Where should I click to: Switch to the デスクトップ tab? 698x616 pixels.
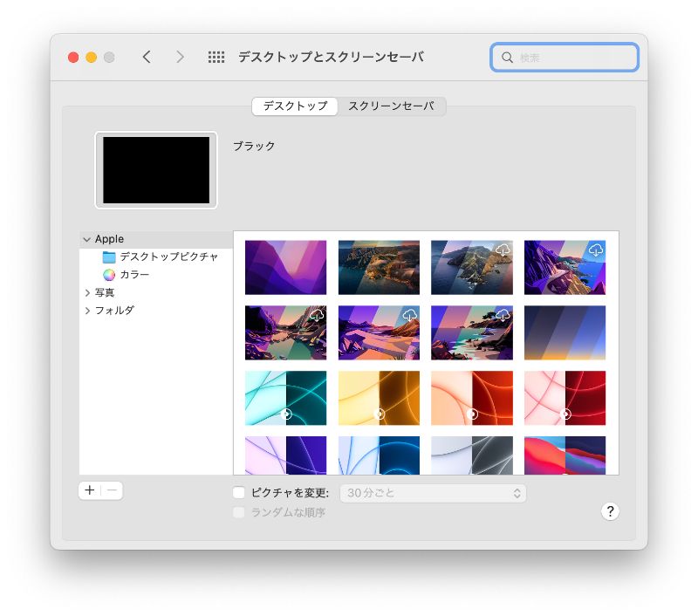click(295, 106)
